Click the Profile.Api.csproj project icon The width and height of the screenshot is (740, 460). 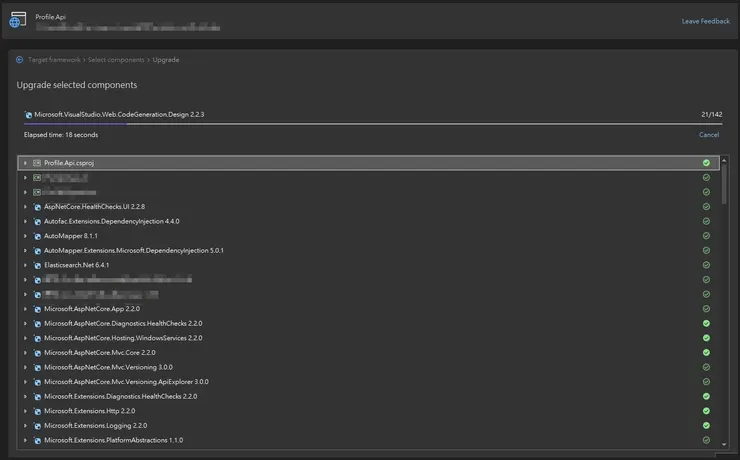pyautogui.click(x=37, y=163)
